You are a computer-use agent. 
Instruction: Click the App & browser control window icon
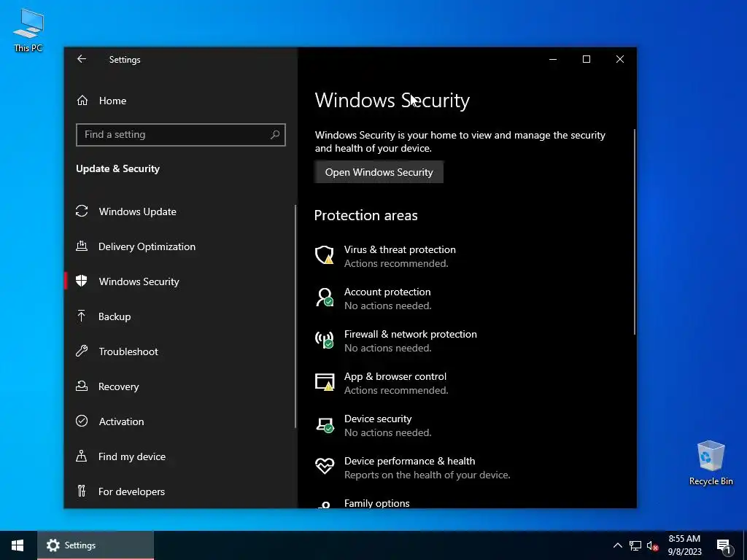coord(325,382)
